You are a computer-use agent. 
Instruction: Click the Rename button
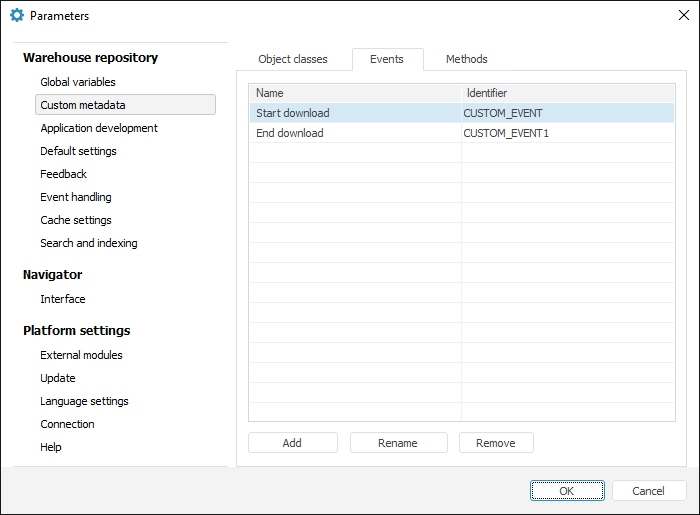398,443
